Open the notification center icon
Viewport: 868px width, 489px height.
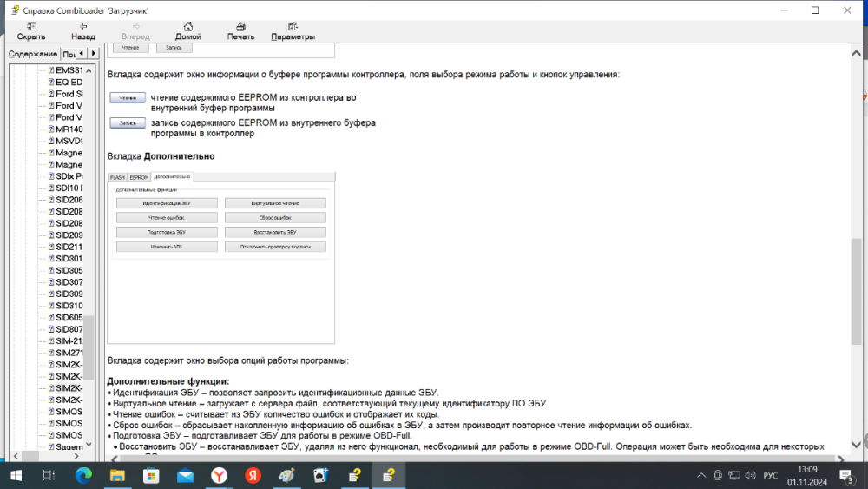845,476
